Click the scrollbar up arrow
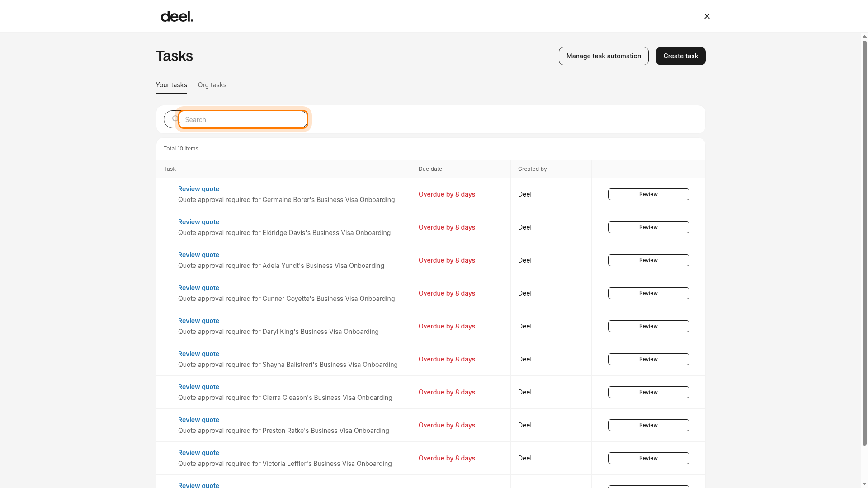This screenshot has height=488, width=868. [x=864, y=37]
